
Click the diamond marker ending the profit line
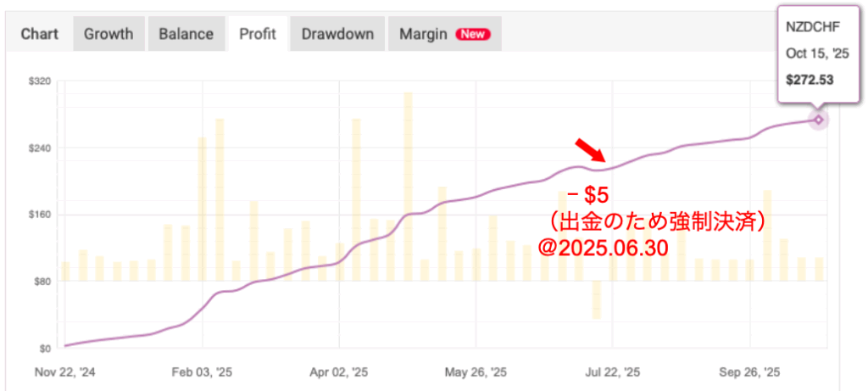point(819,120)
